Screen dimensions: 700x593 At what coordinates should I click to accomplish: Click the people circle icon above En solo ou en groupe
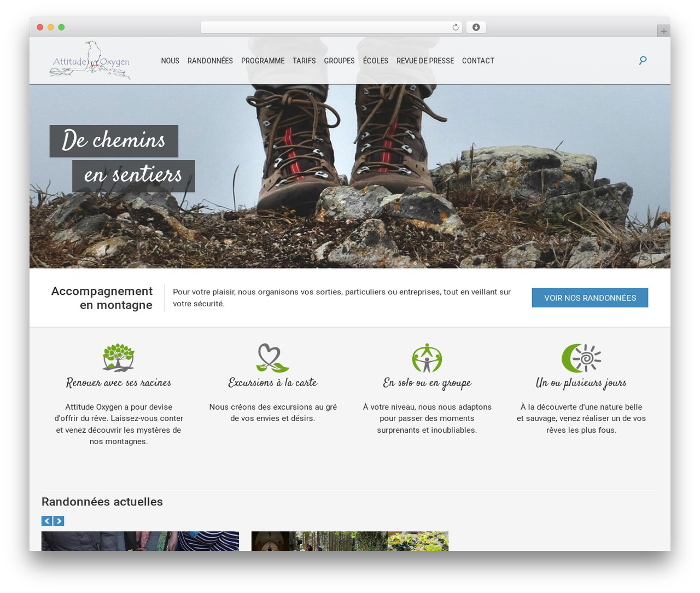click(x=427, y=358)
